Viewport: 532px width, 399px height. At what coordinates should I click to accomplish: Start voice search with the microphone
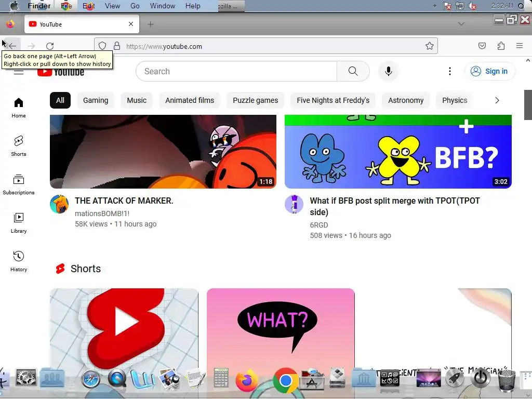coord(389,71)
